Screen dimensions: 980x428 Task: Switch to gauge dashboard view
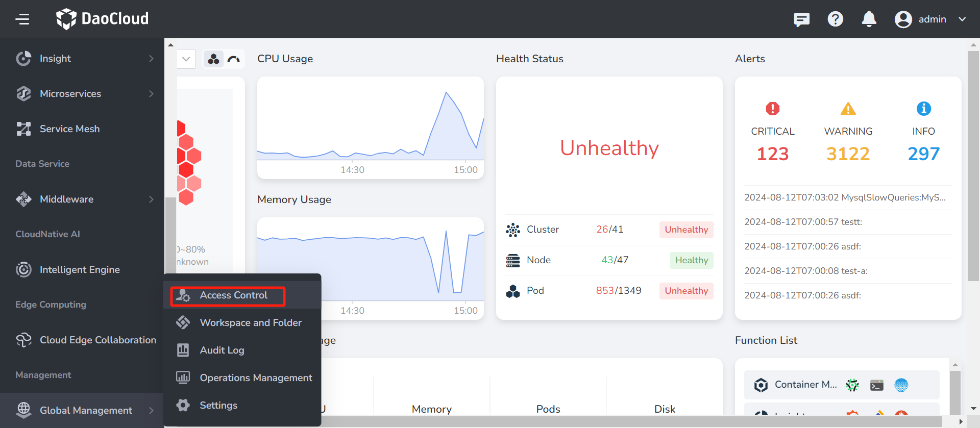point(234,59)
